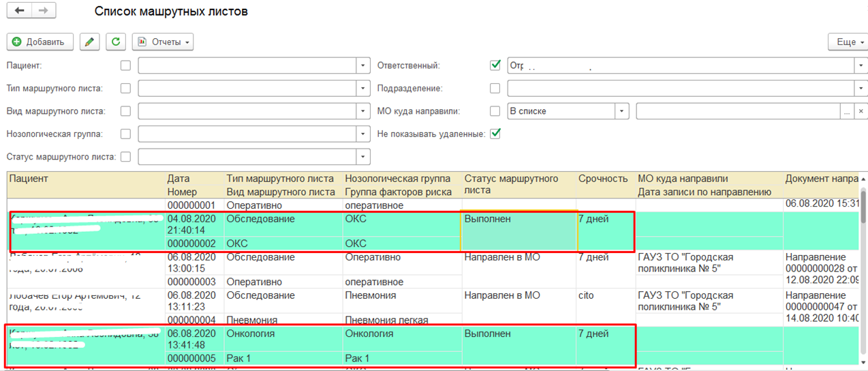Click the forward navigation arrow

tap(44, 11)
